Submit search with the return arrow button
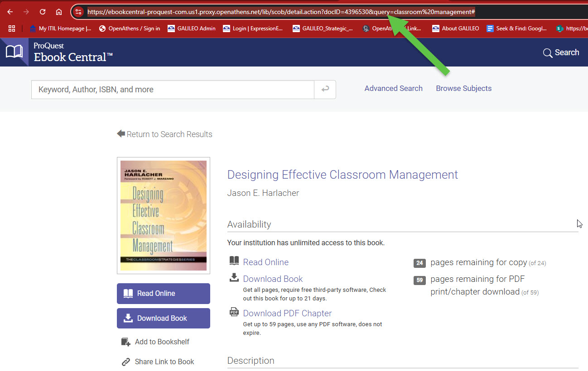The width and height of the screenshot is (588, 371). click(x=325, y=90)
